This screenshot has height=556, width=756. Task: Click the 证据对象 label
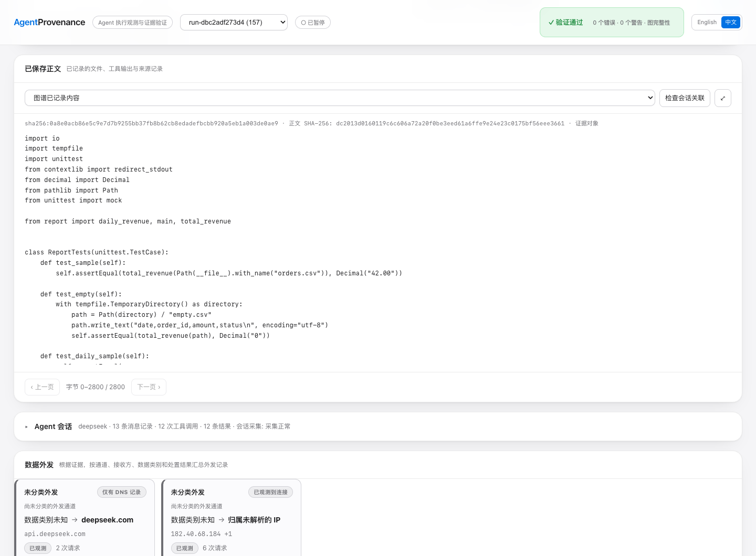tap(587, 124)
